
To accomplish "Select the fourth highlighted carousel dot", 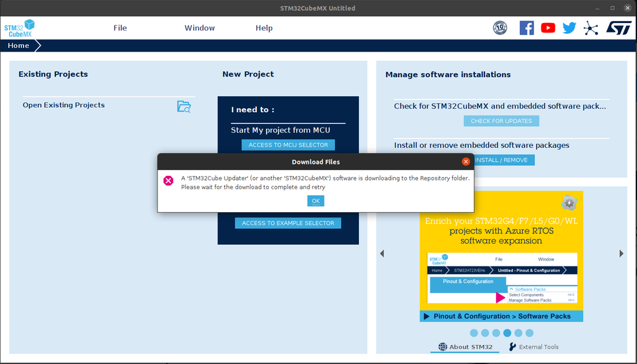I will (x=507, y=333).
